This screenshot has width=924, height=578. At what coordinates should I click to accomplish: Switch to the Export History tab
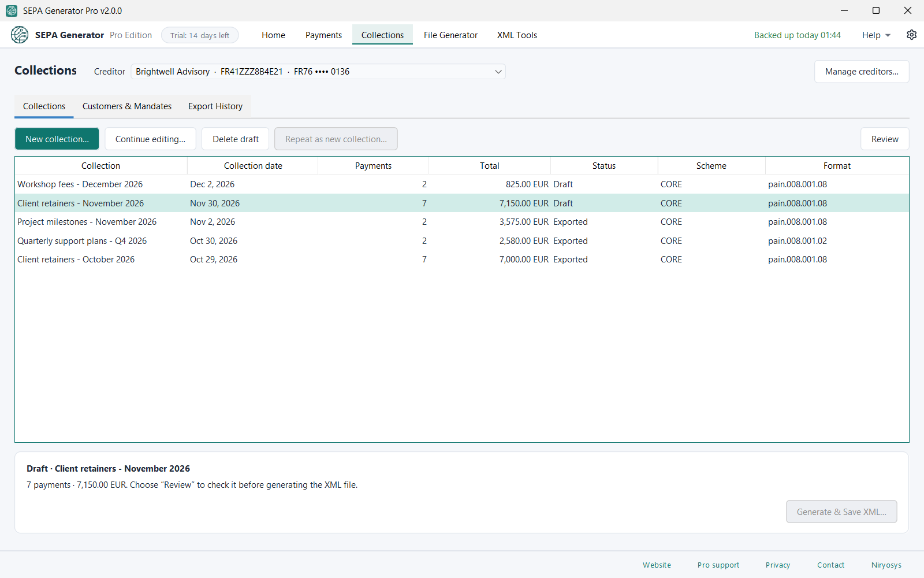pyautogui.click(x=215, y=106)
